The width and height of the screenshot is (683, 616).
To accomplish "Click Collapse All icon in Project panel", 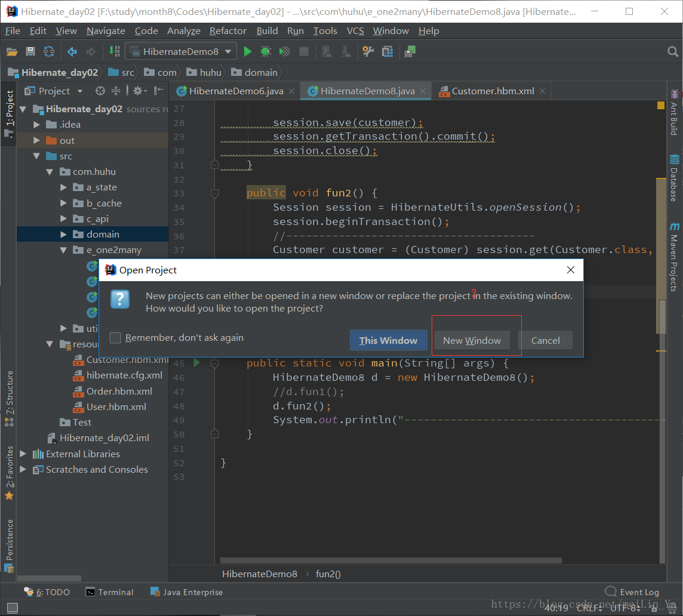I will click(115, 91).
